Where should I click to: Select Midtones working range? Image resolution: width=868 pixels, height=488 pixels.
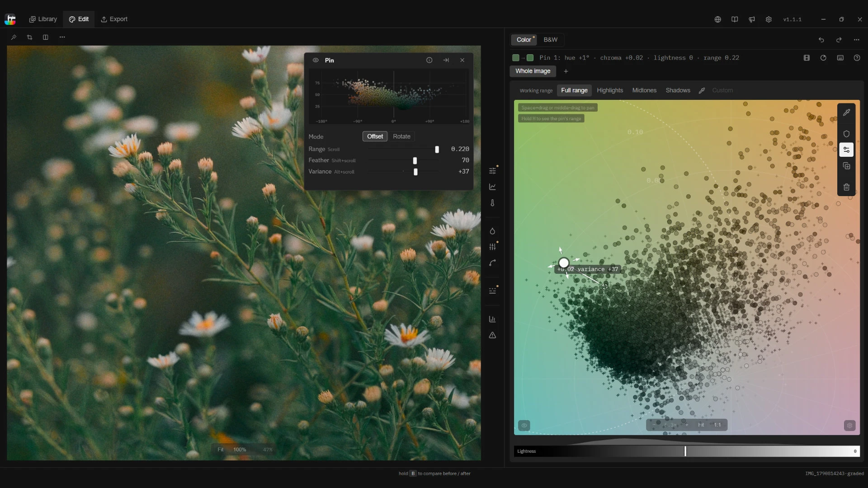point(644,90)
